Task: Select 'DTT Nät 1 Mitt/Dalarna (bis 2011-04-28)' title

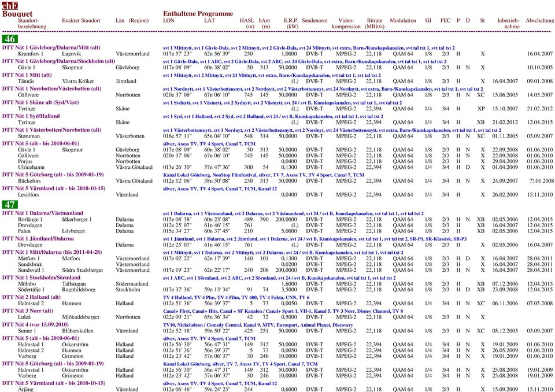Action: 52,253
